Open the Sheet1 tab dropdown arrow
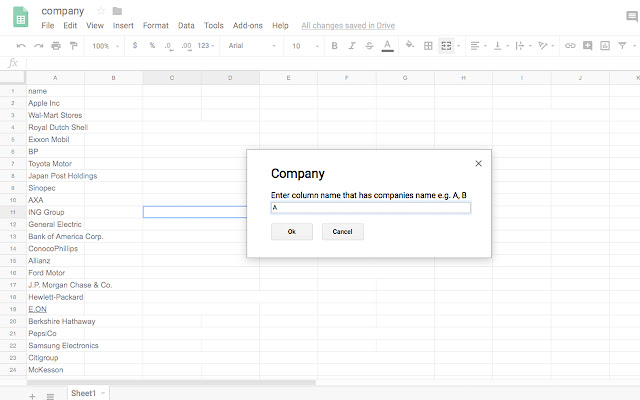The height and width of the screenshot is (400, 640). [103, 393]
